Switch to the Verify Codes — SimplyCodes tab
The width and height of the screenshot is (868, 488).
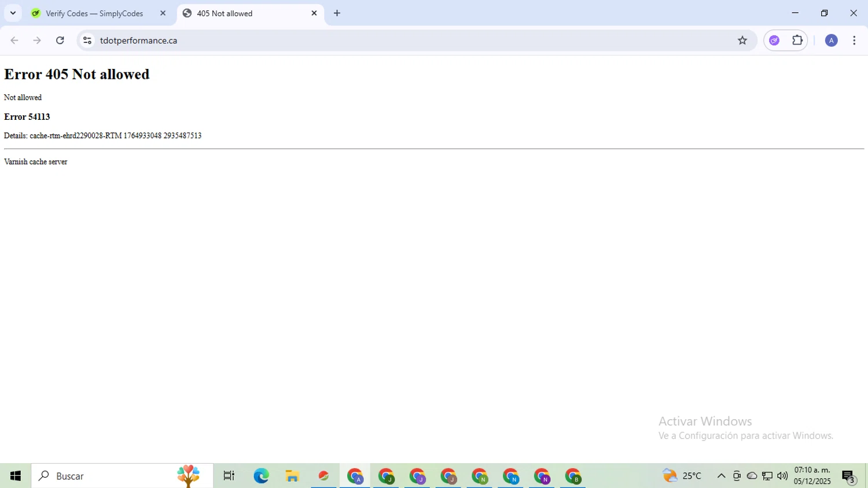[98, 13]
